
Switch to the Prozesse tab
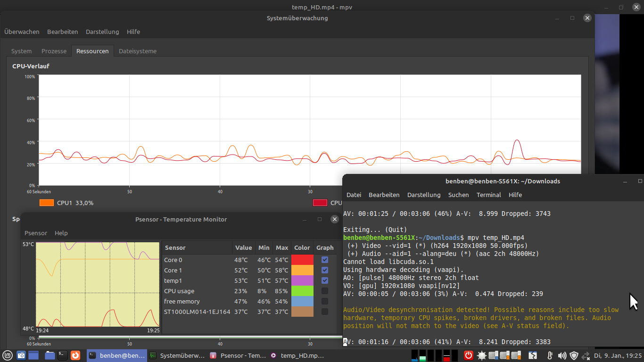(54, 51)
